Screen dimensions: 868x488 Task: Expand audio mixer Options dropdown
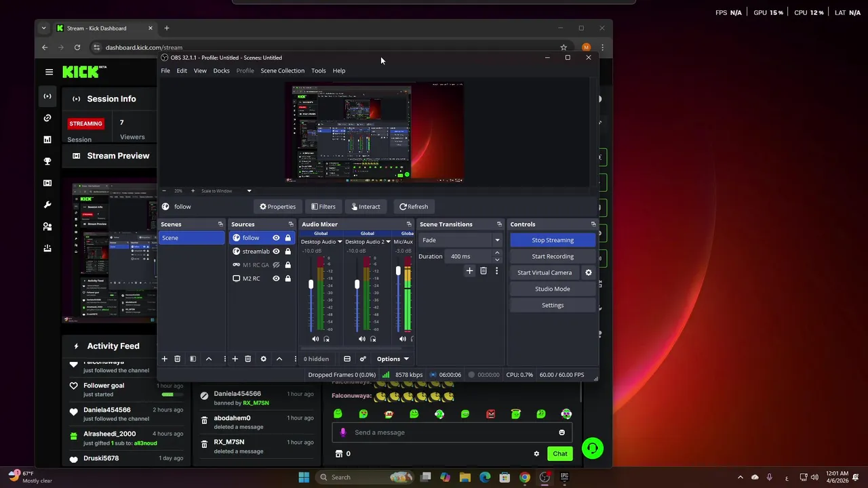pos(393,359)
